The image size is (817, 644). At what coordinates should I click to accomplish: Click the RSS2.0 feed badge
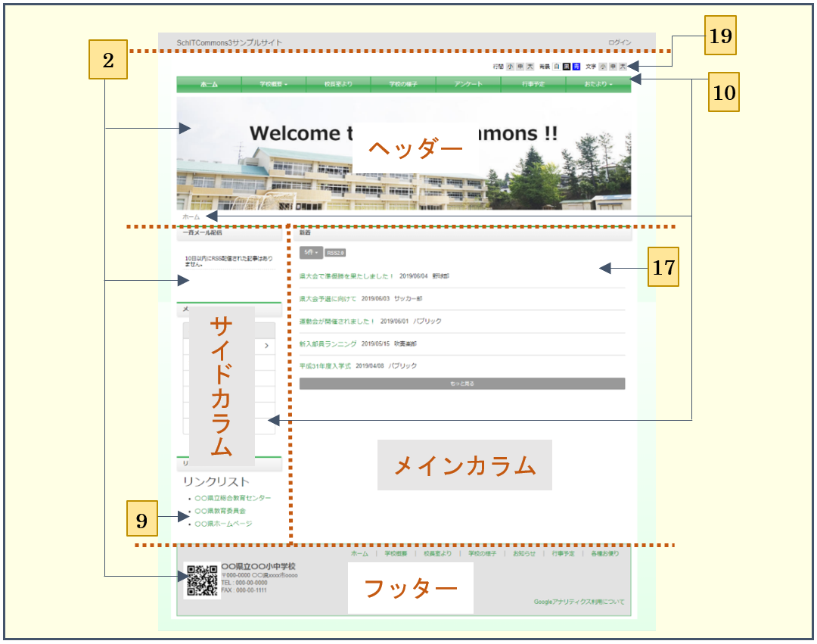click(335, 252)
